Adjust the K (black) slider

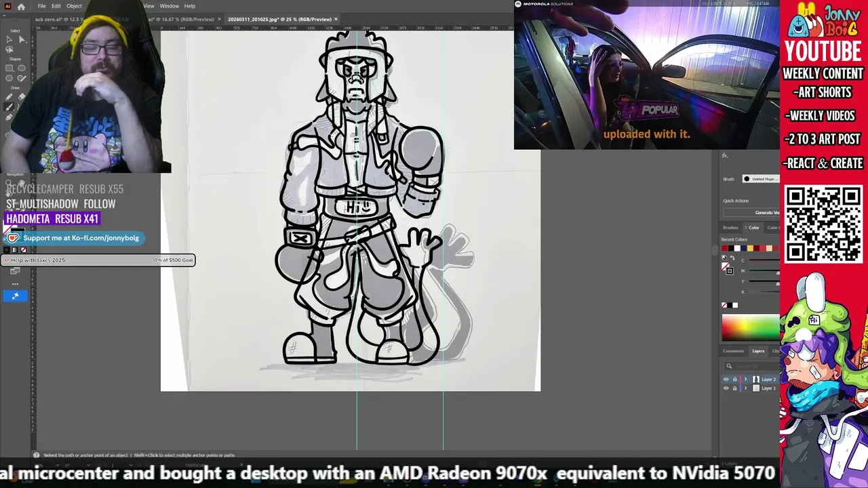pyautogui.click(x=764, y=291)
